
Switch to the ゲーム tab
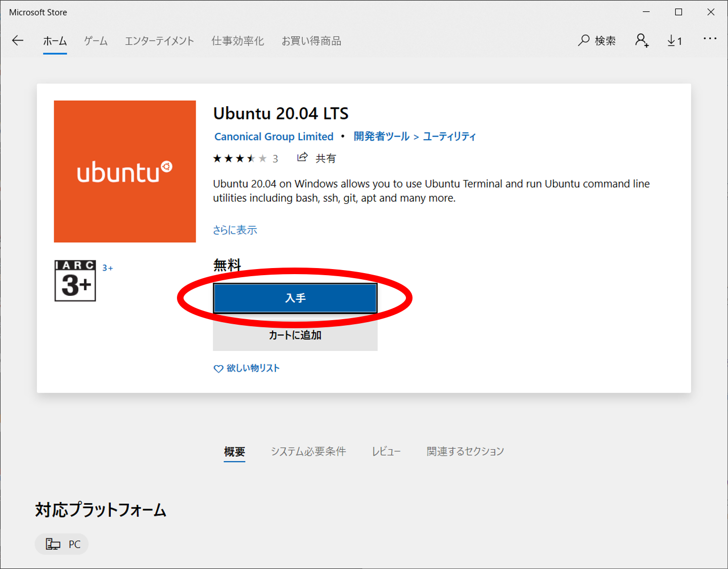coord(96,41)
